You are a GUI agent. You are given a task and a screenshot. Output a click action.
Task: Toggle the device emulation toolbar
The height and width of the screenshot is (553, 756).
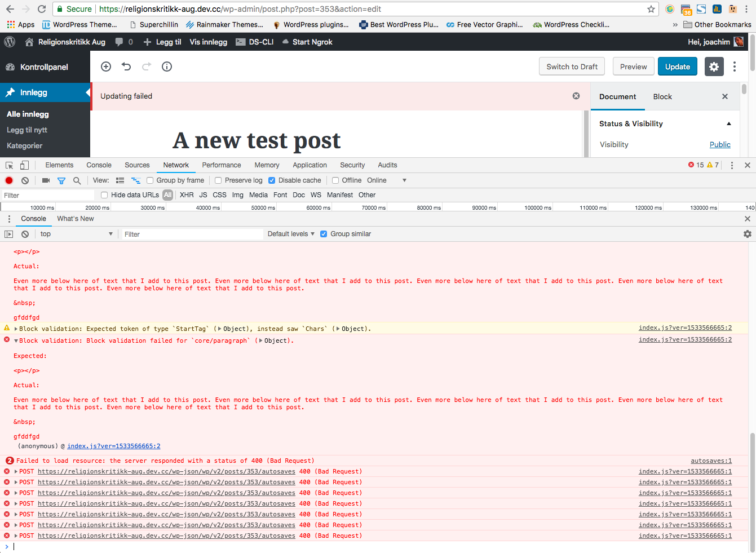23,164
